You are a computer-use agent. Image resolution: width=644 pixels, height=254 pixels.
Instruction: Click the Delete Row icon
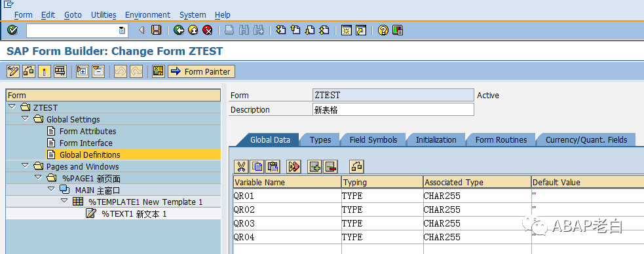coord(331,166)
